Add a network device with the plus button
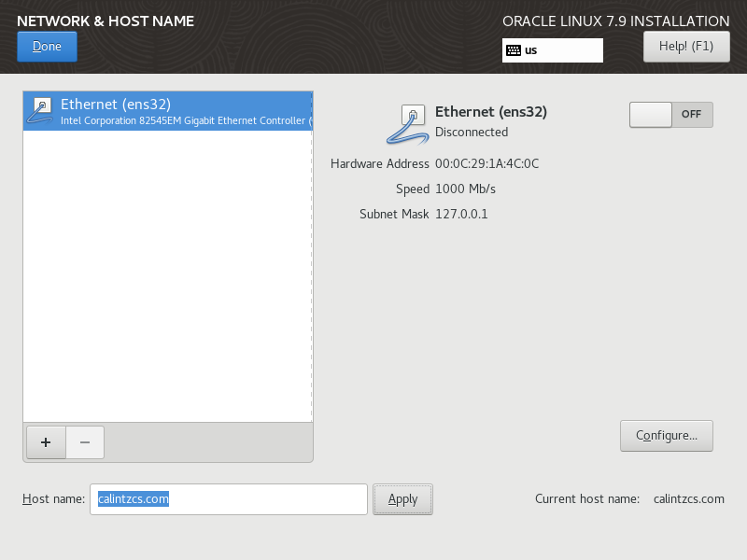The width and height of the screenshot is (747, 560). [46, 442]
